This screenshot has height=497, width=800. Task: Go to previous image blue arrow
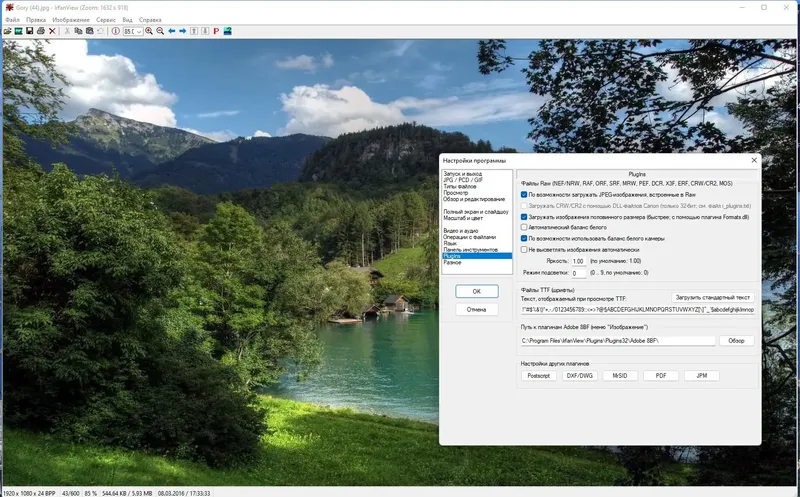click(171, 31)
